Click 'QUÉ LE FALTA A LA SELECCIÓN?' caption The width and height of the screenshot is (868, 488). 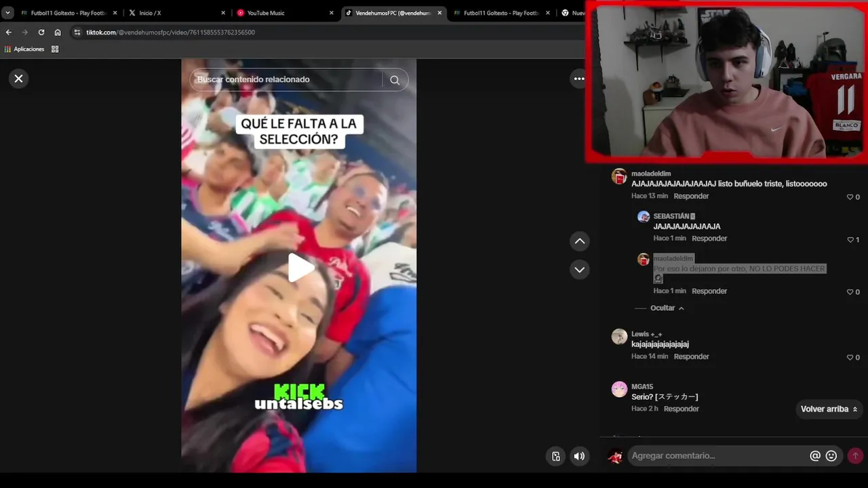tap(299, 131)
